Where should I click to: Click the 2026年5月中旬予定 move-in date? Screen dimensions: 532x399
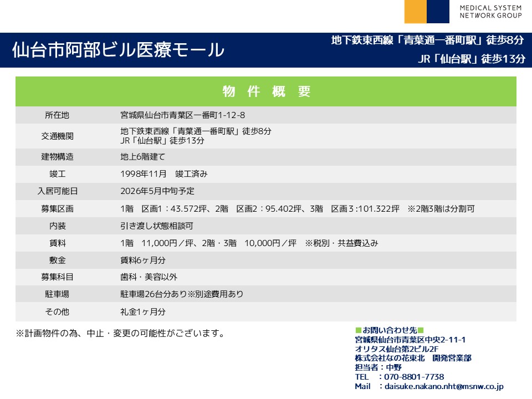point(157,191)
